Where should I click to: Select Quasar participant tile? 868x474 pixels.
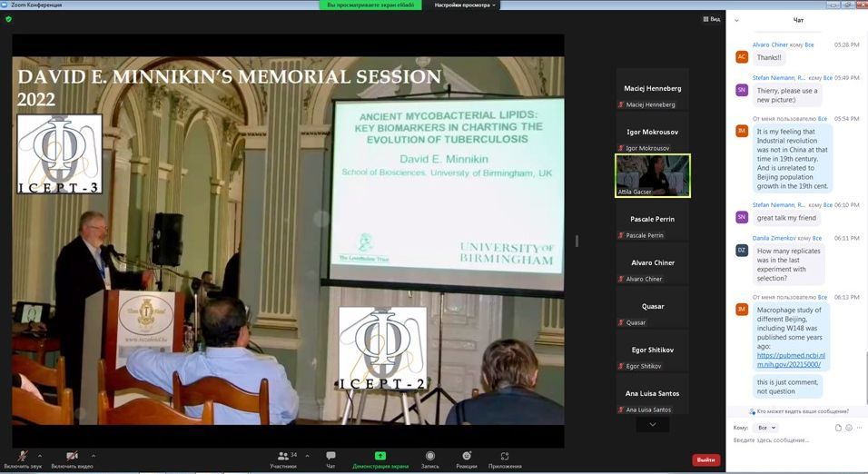click(x=653, y=307)
